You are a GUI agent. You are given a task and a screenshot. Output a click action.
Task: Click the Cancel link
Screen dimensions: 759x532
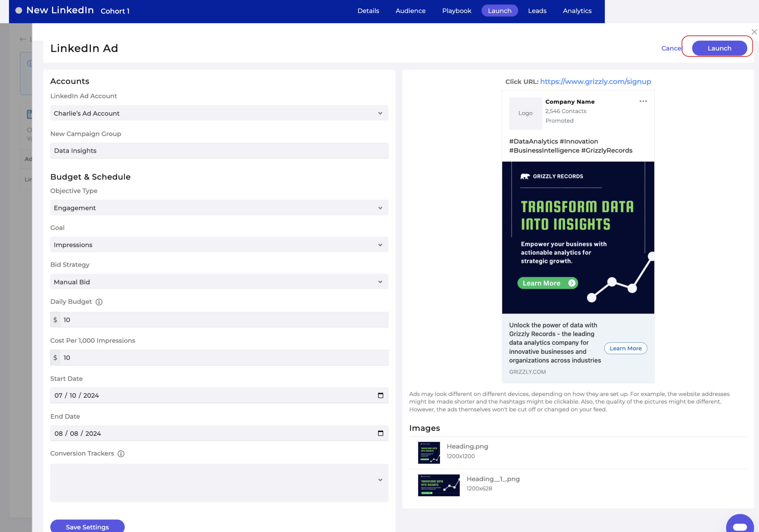click(x=672, y=48)
